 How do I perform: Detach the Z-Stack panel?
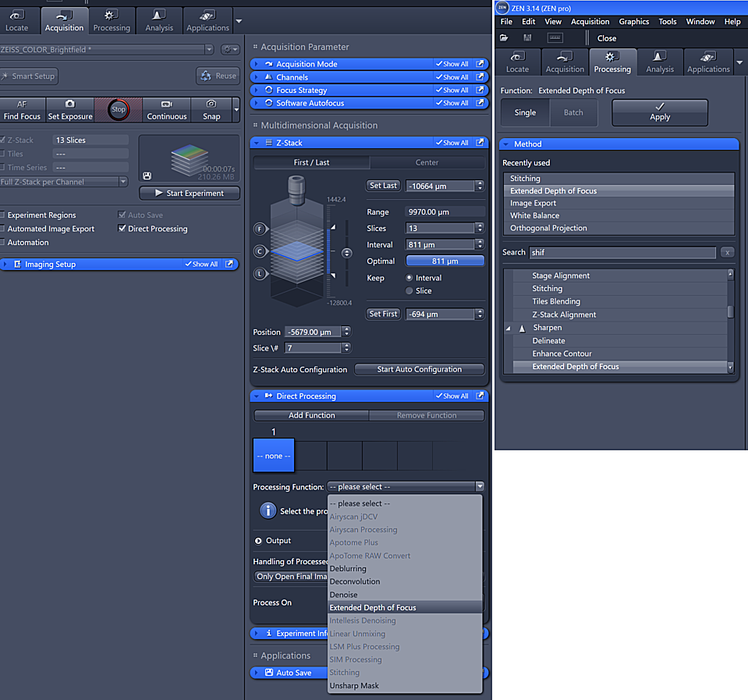(x=480, y=142)
